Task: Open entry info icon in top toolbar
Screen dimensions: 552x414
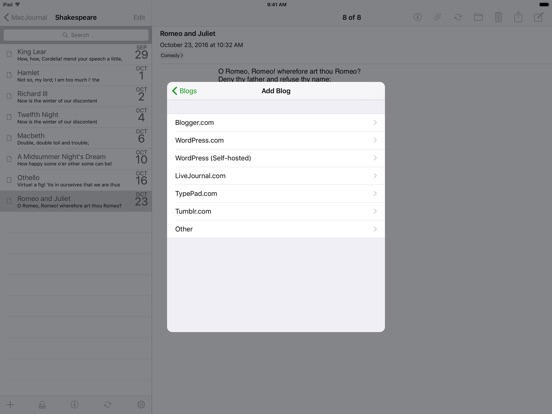Action: [417, 17]
